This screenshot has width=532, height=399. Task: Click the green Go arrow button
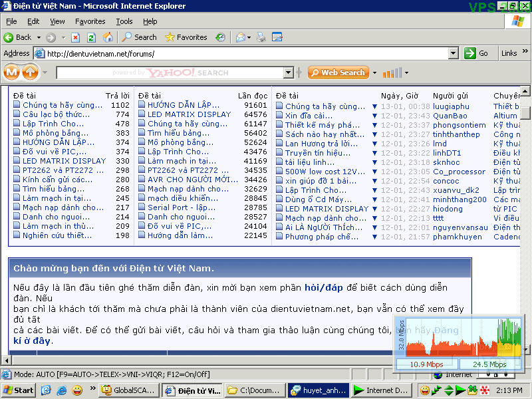[470, 53]
